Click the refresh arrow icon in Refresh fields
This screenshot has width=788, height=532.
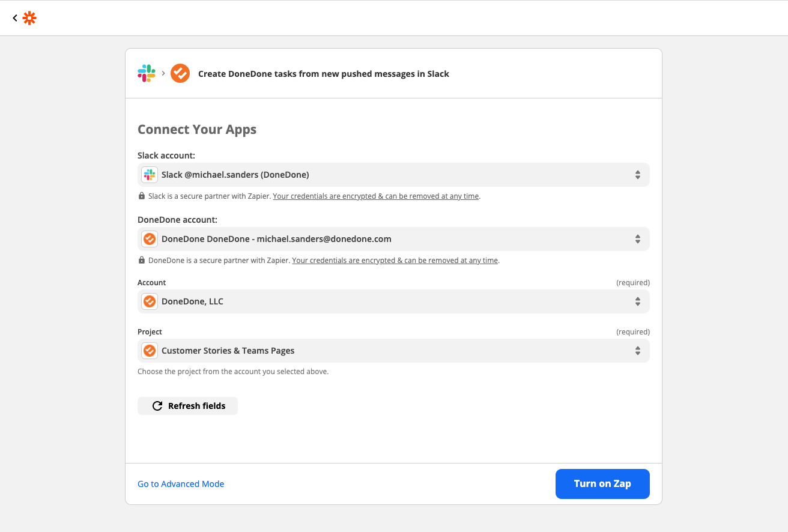(x=157, y=406)
